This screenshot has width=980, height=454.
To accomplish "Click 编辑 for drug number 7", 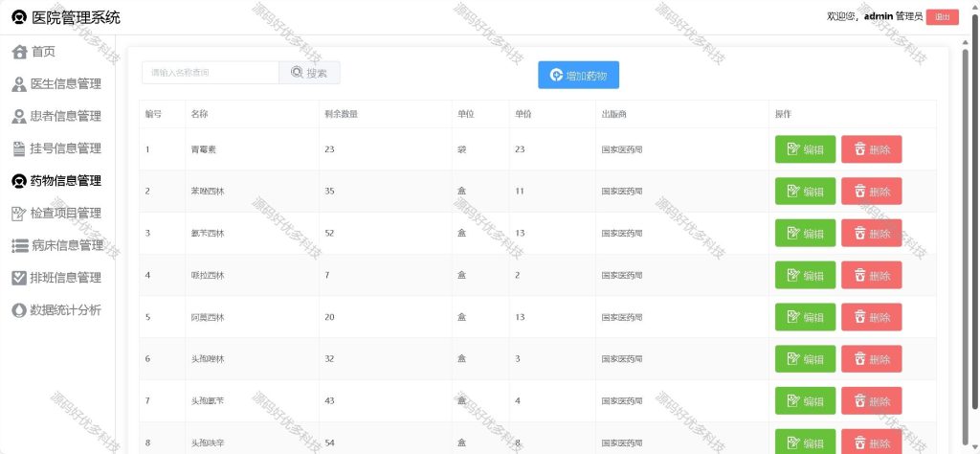I will pos(805,400).
